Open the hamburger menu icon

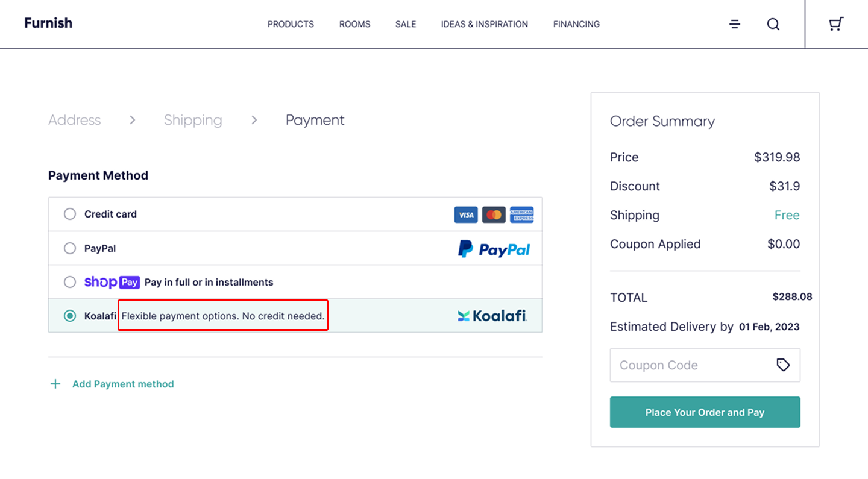[x=735, y=24]
